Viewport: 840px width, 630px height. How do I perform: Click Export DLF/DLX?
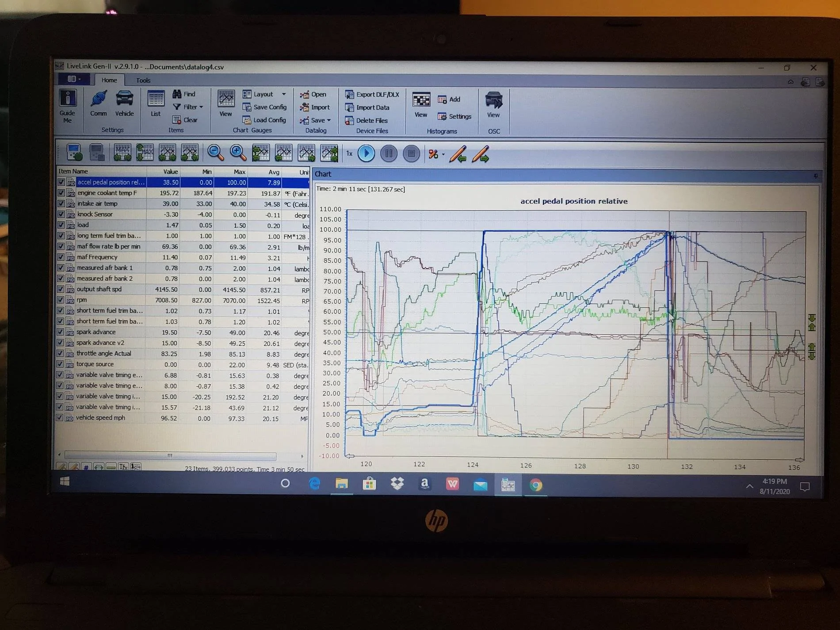[x=372, y=95]
